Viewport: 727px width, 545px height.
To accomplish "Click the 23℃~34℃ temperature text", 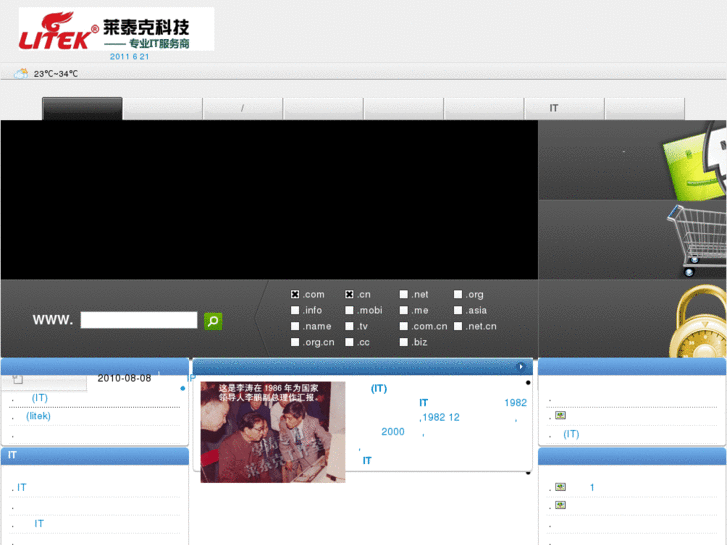I will click(x=56, y=74).
